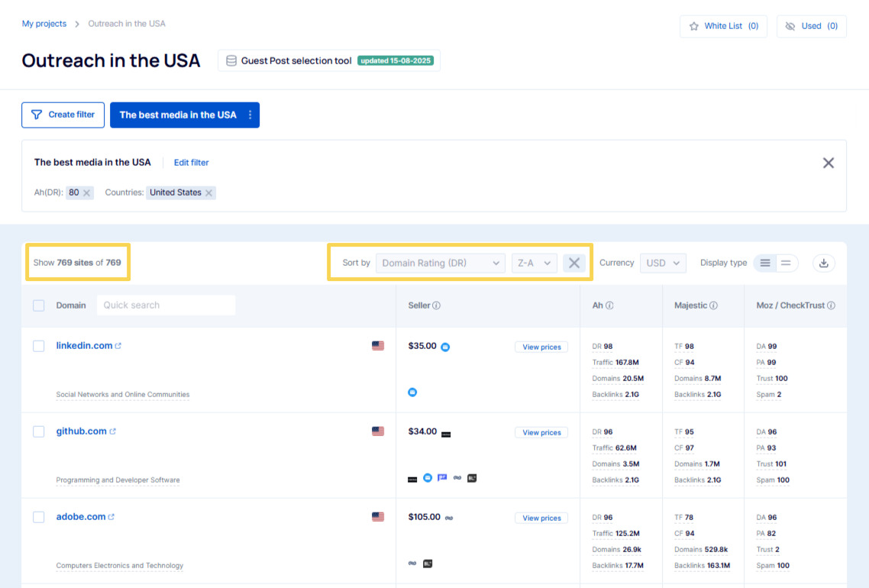Remove the Ah(DR) 80 filter tag
The width and height of the screenshot is (869, 588).
(87, 193)
